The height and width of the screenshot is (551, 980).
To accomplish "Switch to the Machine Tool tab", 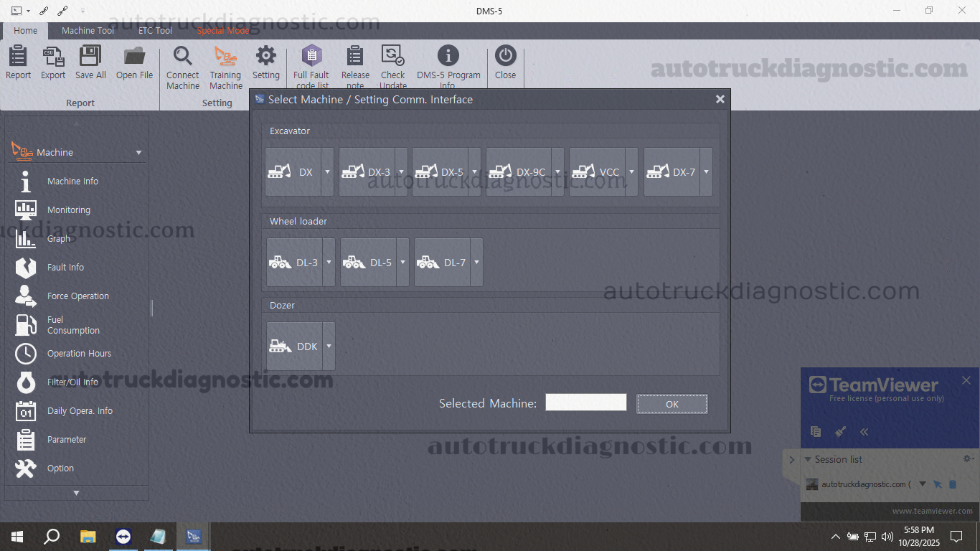I will pos(88,30).
